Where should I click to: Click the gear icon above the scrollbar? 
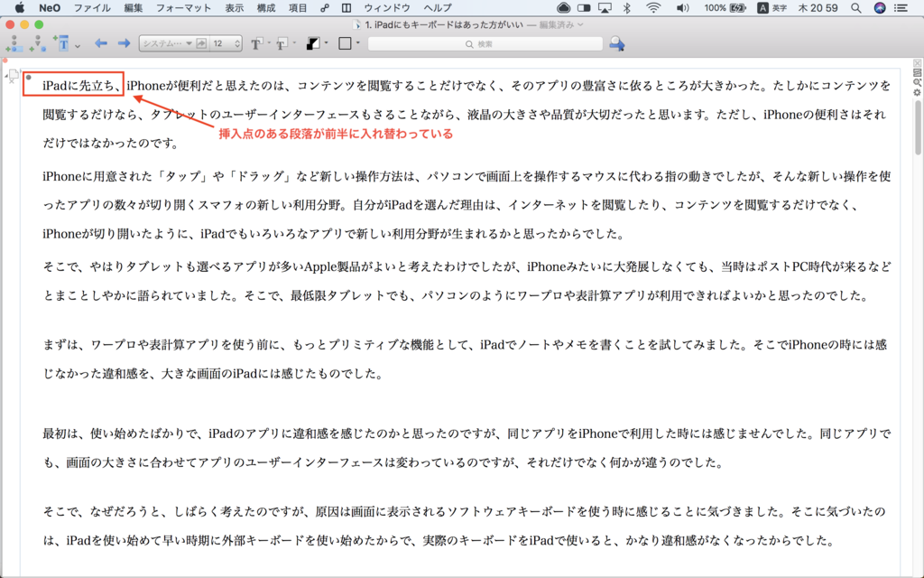pyautogui.click(x=917, y=93)
